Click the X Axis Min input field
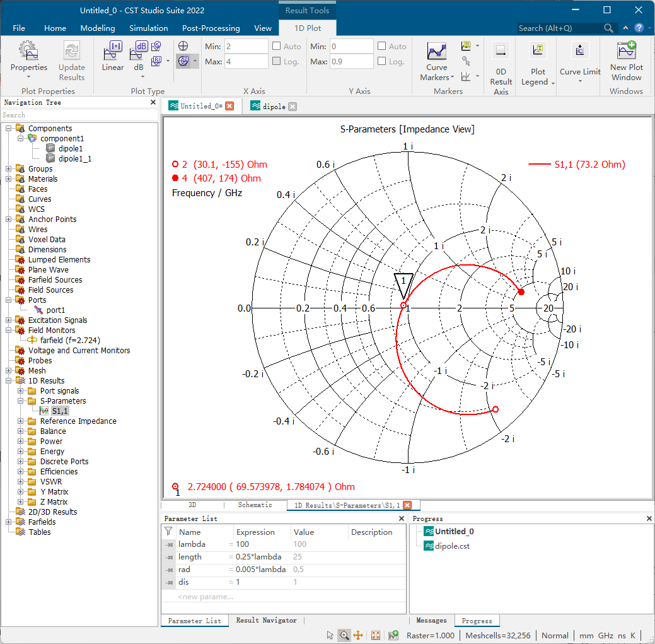 [x=246, y=46]
